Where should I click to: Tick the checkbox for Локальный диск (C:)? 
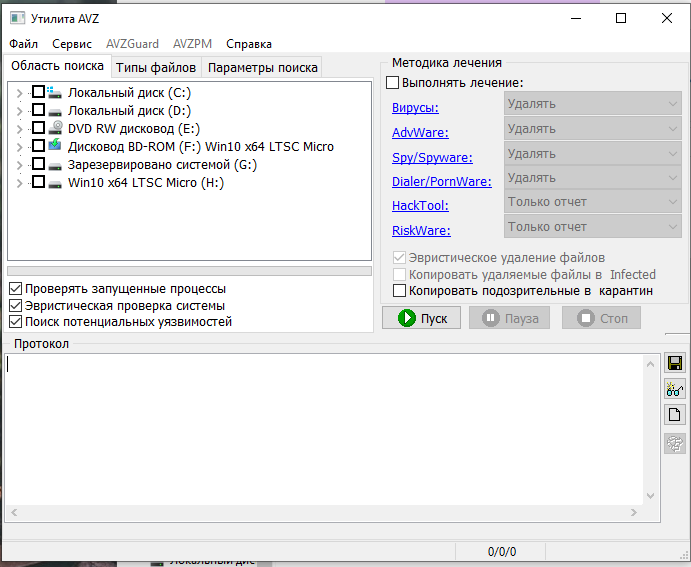pyautogui.click(x=38, y=92)
